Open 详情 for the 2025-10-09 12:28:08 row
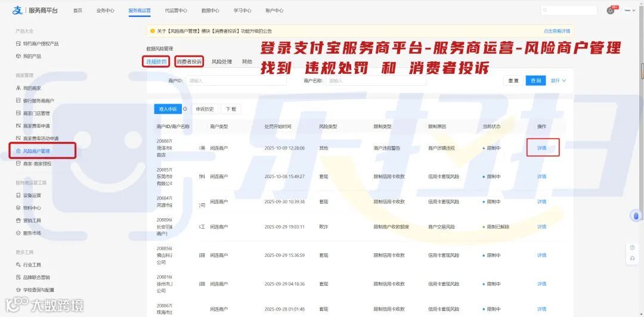This screenshot has height=317, width=644. pyautogui.click(x=541, y=148)
